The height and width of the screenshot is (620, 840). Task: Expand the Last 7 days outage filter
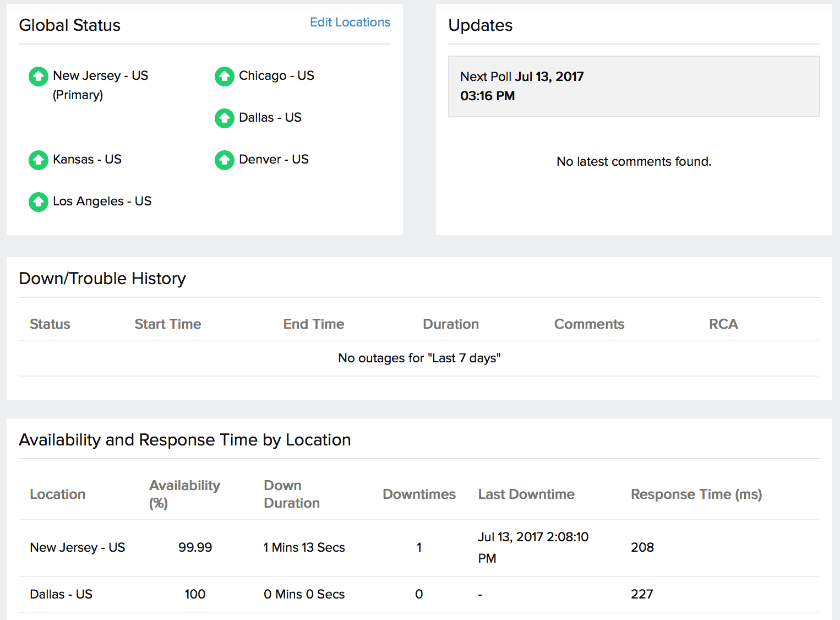tap(419, 358)
